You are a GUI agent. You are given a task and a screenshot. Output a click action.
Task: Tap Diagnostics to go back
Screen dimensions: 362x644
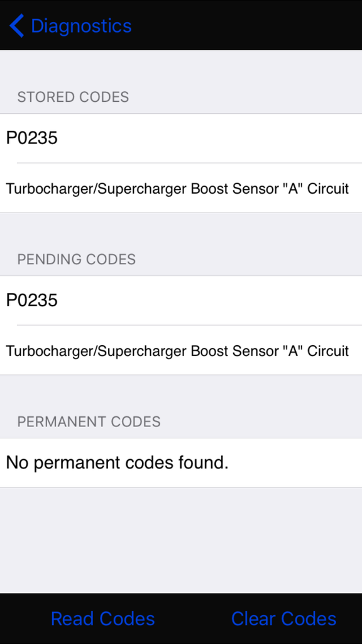tap(82, 26)
